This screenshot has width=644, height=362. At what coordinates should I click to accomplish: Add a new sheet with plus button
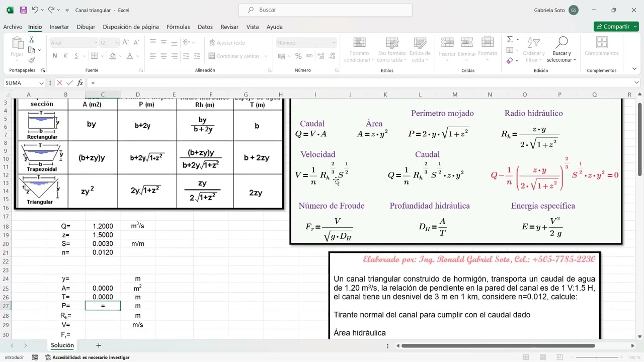99,345
